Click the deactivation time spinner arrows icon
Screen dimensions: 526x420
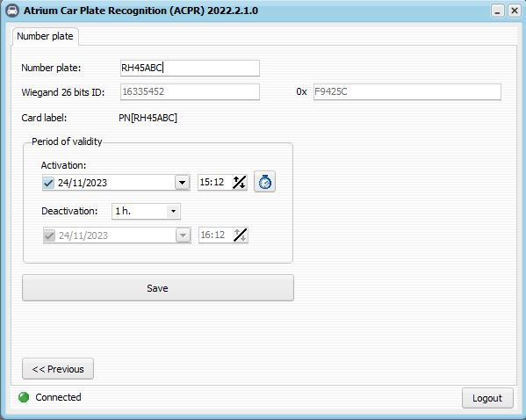[241, 235]
